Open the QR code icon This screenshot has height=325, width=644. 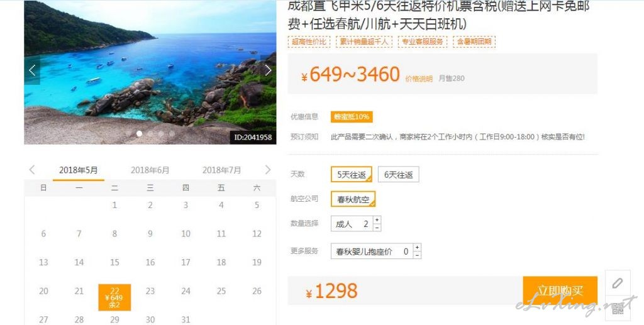618,309
